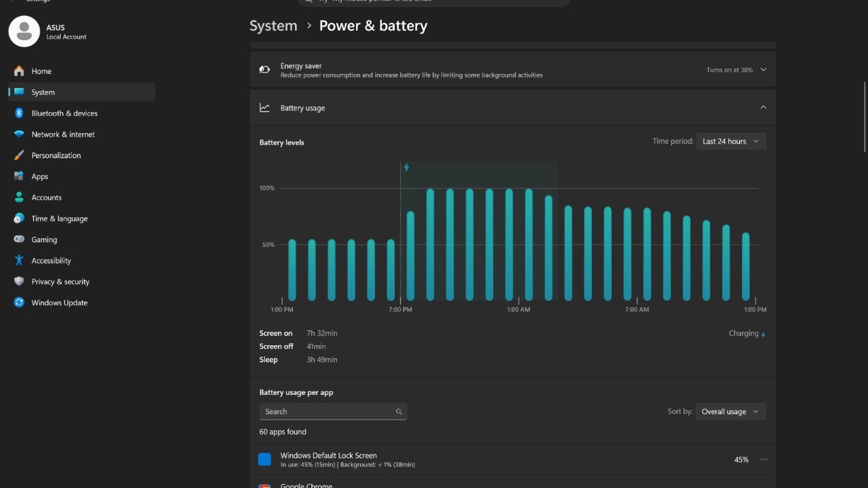
Task: Open Apps settings page
Action: pyautogui.click(x=82, y=176)
